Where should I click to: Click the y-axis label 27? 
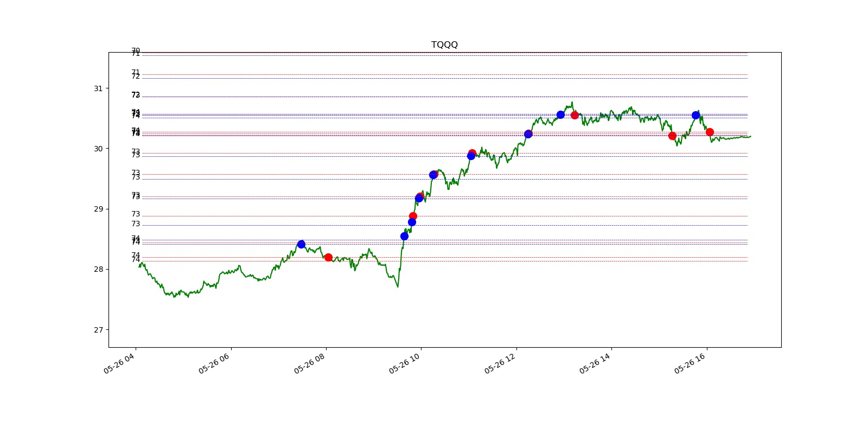coord(98,330)
